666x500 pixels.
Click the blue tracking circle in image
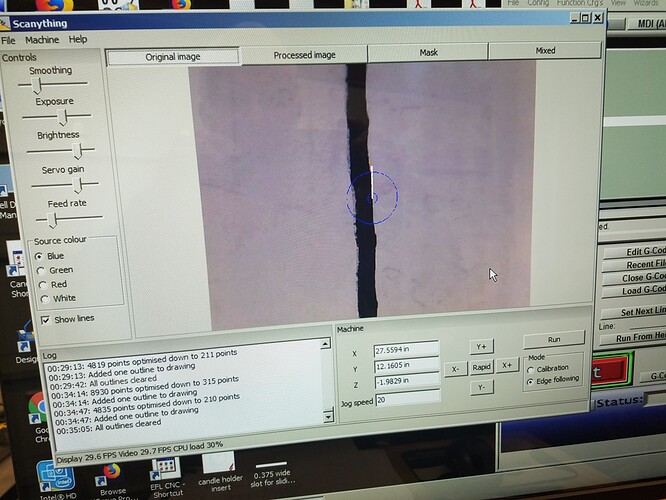click(372, 197)
